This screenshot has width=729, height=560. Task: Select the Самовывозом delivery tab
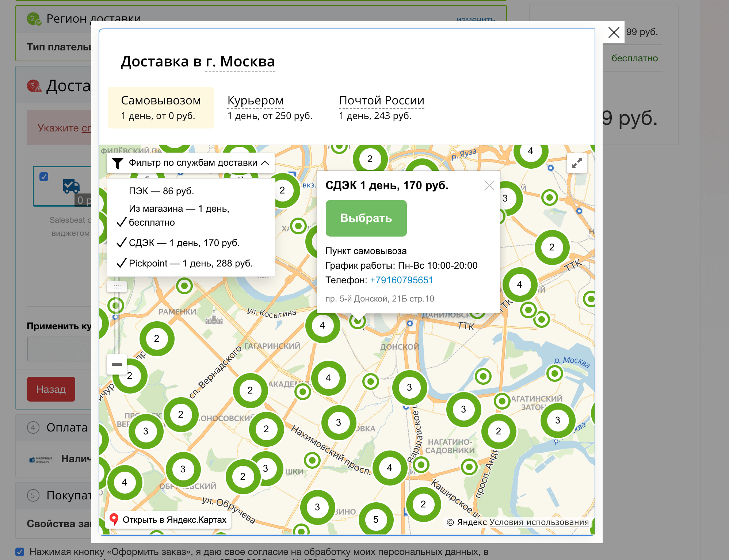(x=161, y=108)
